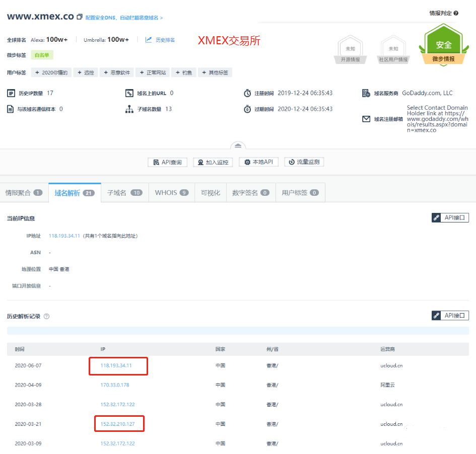Click the help icon next to 情报判定
The width and height of the screenshot is (476, 454).
coord(456,13)
